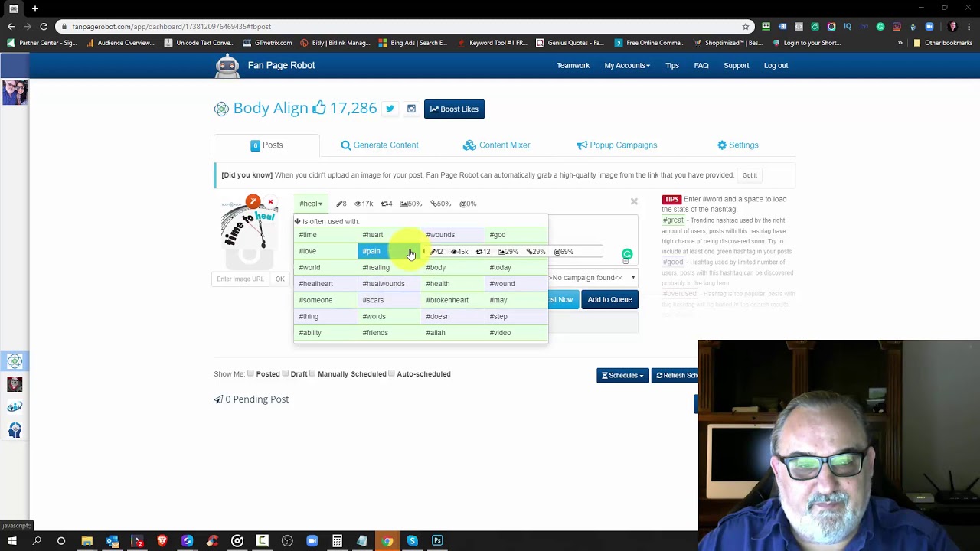Screen dimensions: 980x551
Task: Open the FAQ link
Action: (x=701, y=66)
